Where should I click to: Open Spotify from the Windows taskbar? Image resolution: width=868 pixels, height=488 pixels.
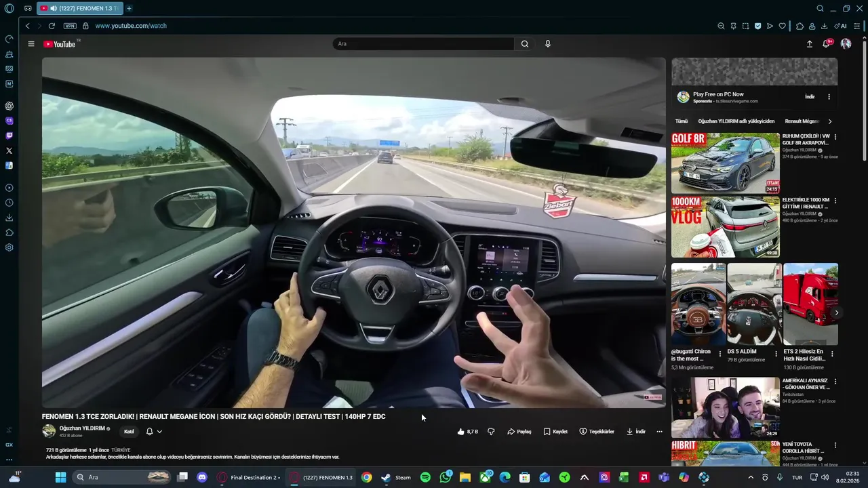tap(425, 477)
